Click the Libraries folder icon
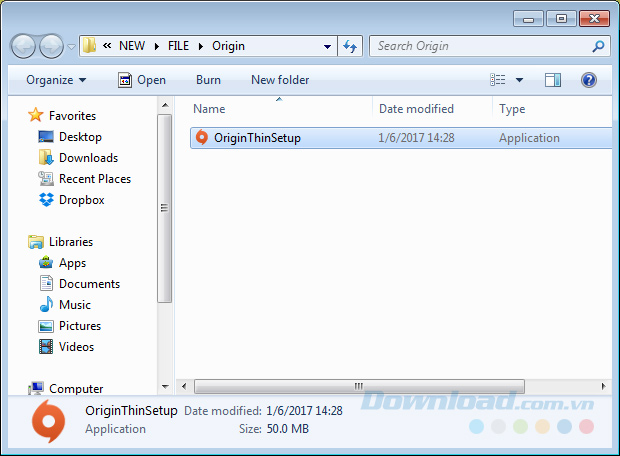Viewport: 620px width, 456px height. (36, 242)
